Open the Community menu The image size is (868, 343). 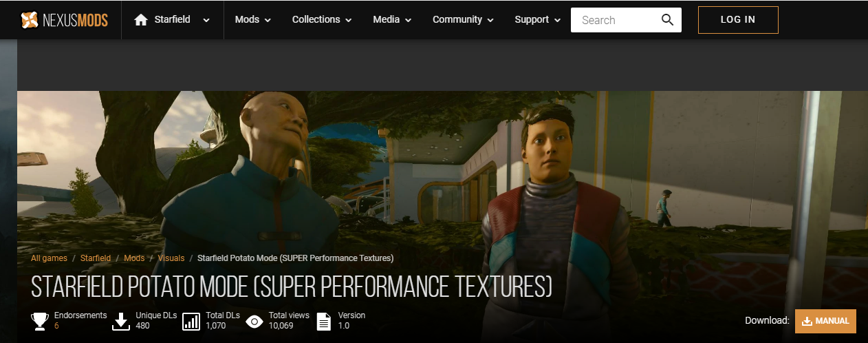pos(463,20)
